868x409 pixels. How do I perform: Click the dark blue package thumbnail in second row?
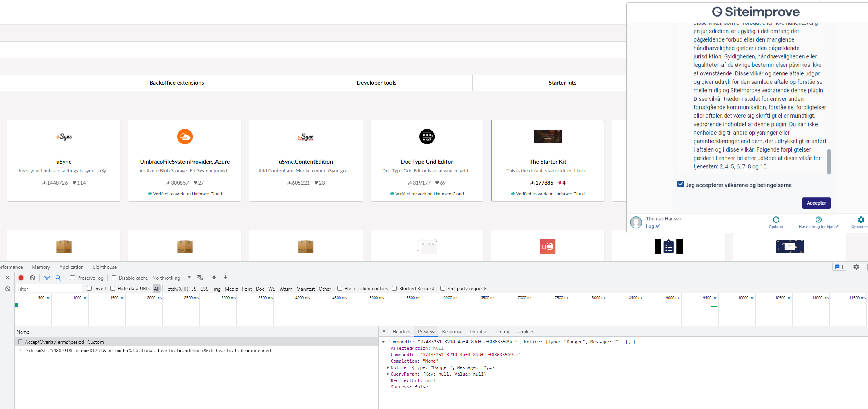789,246
